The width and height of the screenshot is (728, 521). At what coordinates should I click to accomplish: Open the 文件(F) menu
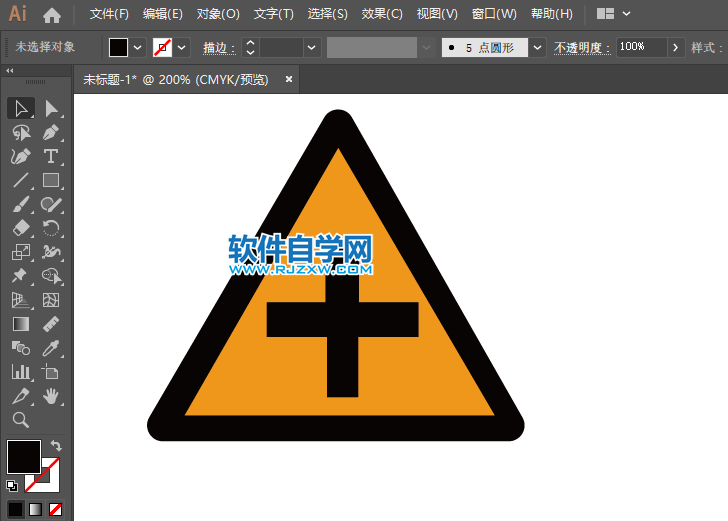point(109,14)
